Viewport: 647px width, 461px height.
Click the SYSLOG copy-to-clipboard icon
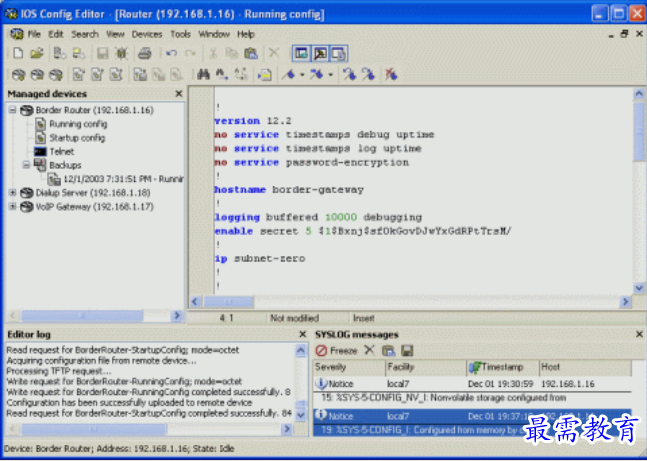click(x=388, y=351)
